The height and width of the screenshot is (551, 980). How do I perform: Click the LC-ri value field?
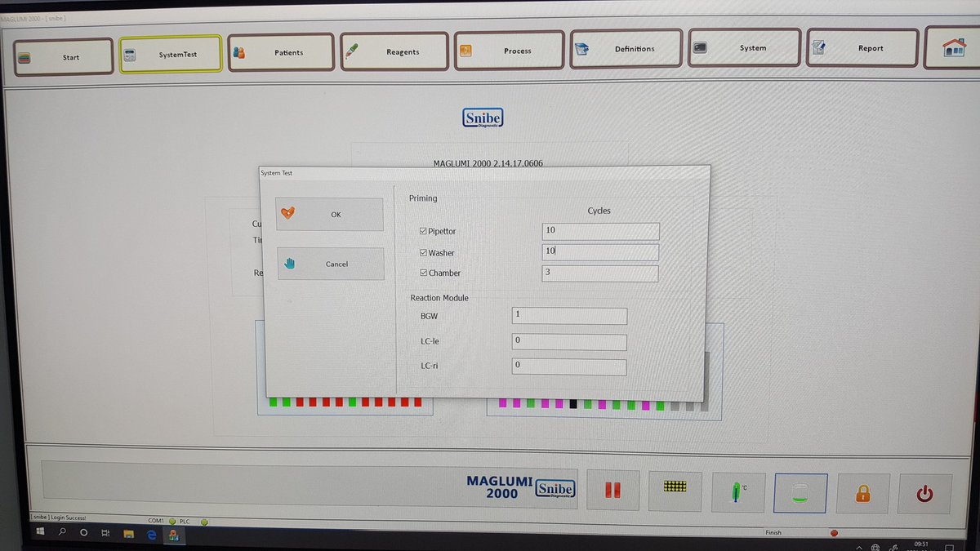tap(569, 367)
